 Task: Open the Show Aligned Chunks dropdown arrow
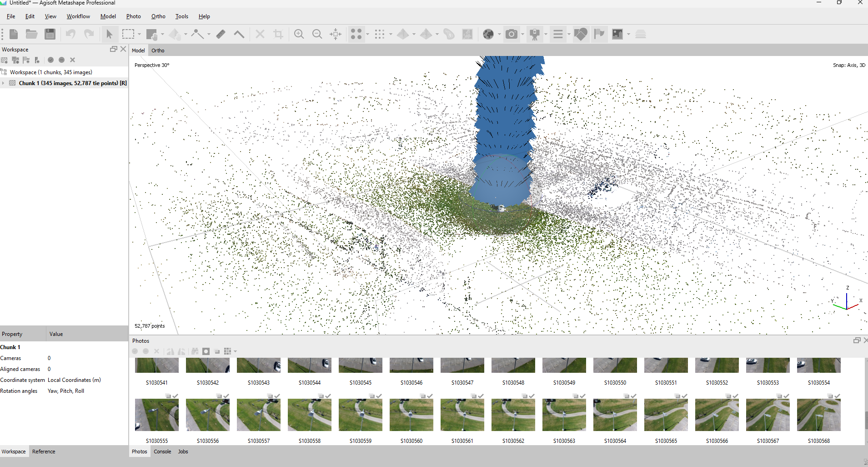[x=569, y=34]
